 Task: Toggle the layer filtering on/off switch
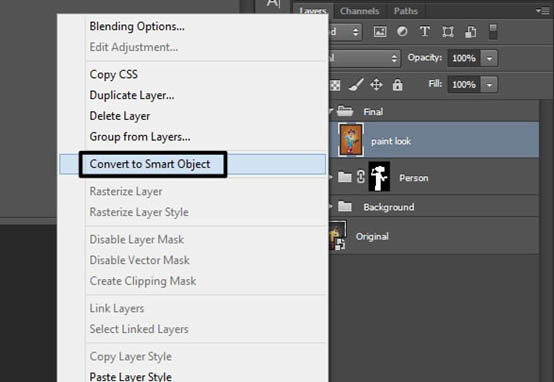[493, 32]
